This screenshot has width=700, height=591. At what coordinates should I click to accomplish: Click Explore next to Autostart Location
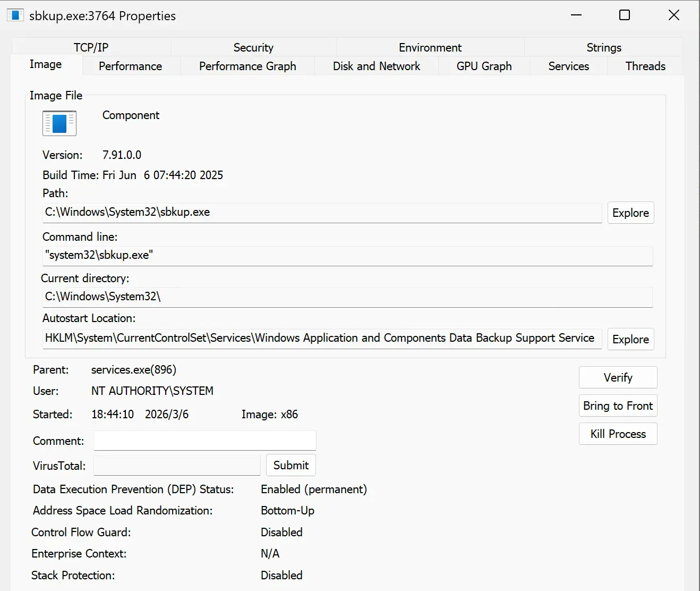click(630, 340)
